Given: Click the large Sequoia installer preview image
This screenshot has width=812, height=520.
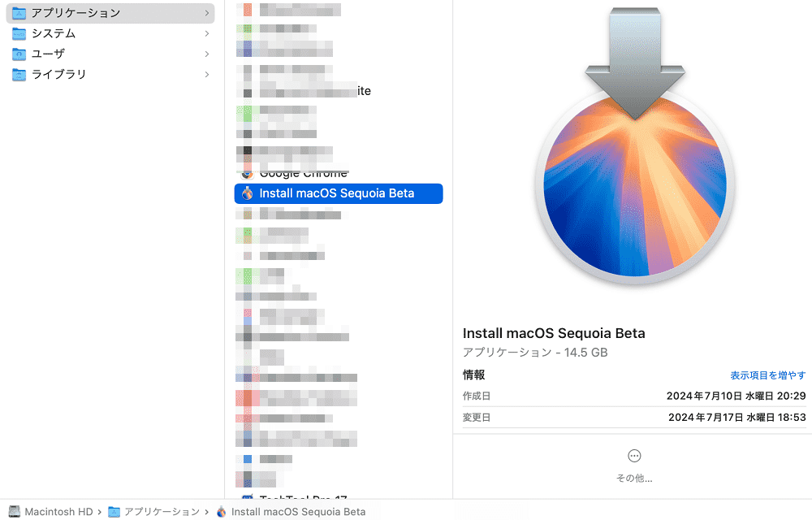Looking at the screenshot, I should [x=635, y=146].
